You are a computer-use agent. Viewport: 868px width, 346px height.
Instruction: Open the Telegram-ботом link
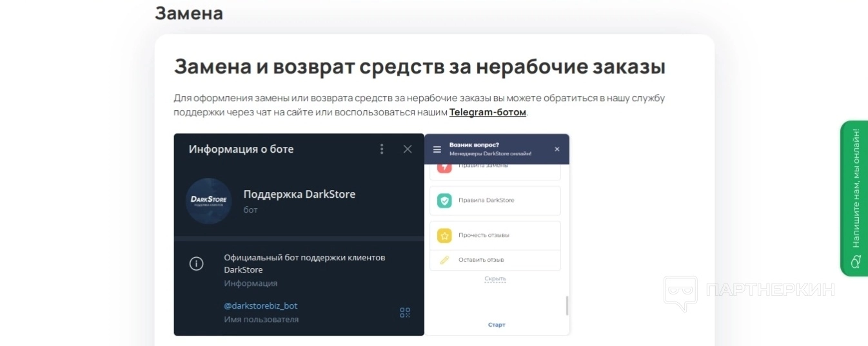click(488, 113)
